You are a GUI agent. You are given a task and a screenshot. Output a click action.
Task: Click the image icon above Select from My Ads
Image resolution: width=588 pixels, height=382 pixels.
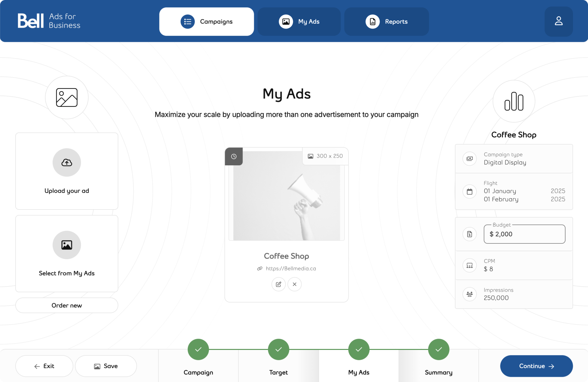coord(67,245)
